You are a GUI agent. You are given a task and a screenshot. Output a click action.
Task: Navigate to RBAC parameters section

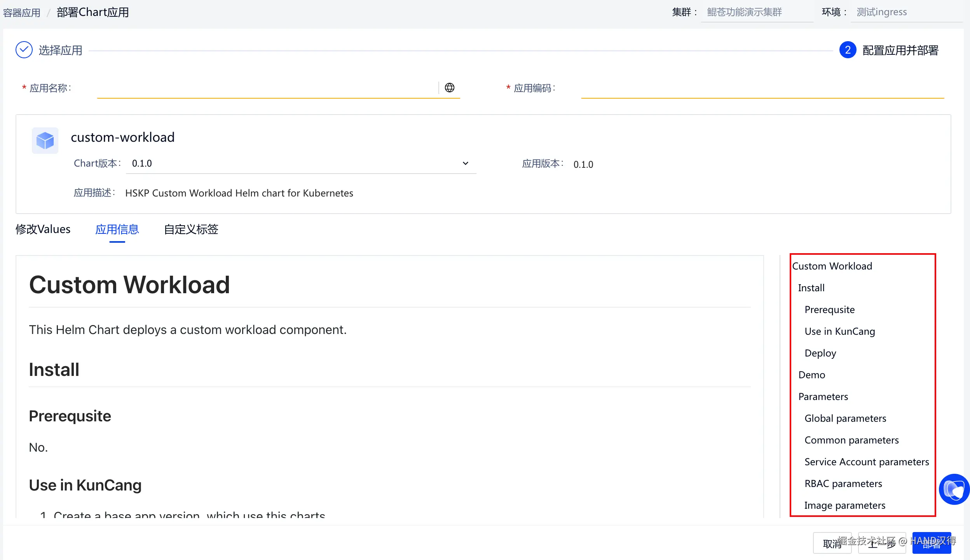coord(843,483)
